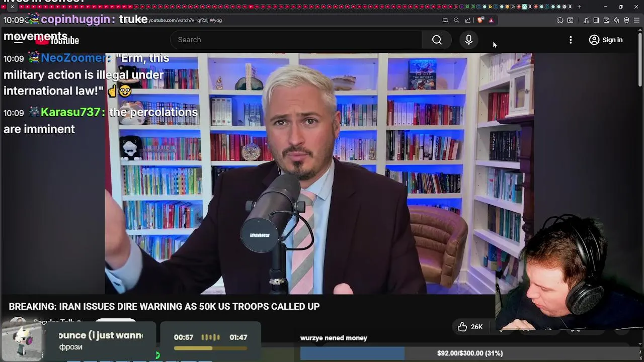Focus the YouTube Search input field
The height and width of the screenshot is (362, 644).
point(297,40)
